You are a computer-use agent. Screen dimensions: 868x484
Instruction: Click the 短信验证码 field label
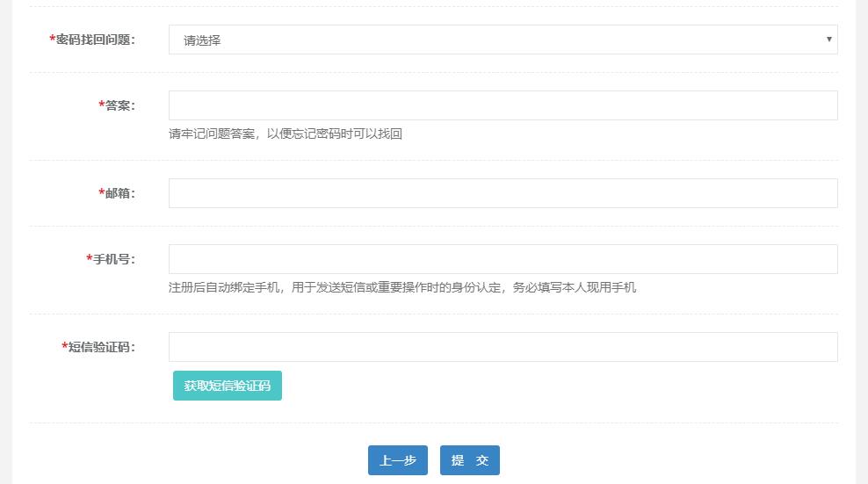[101, 347]
